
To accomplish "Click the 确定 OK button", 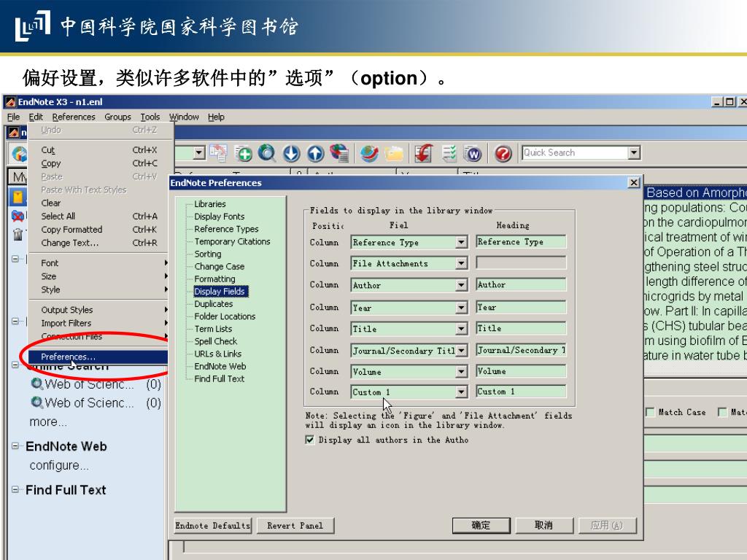I will pyautogui.click(x=481, y=525).
